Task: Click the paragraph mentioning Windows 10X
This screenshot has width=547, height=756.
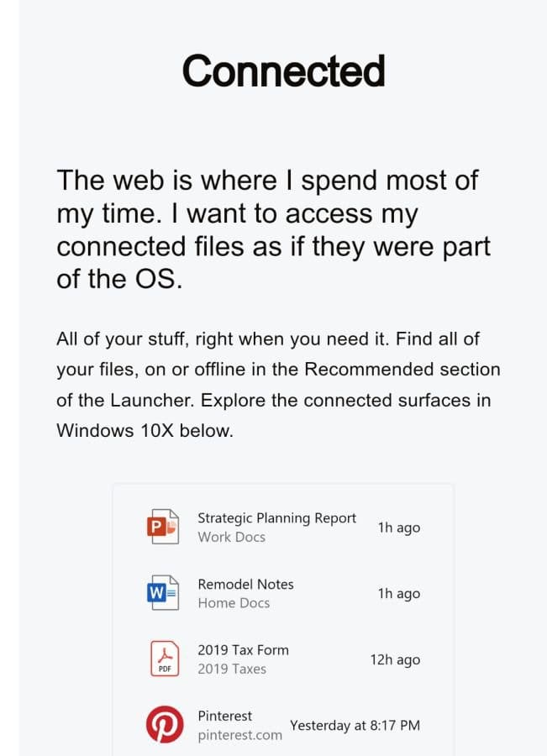Action: [x=278, y=385]
